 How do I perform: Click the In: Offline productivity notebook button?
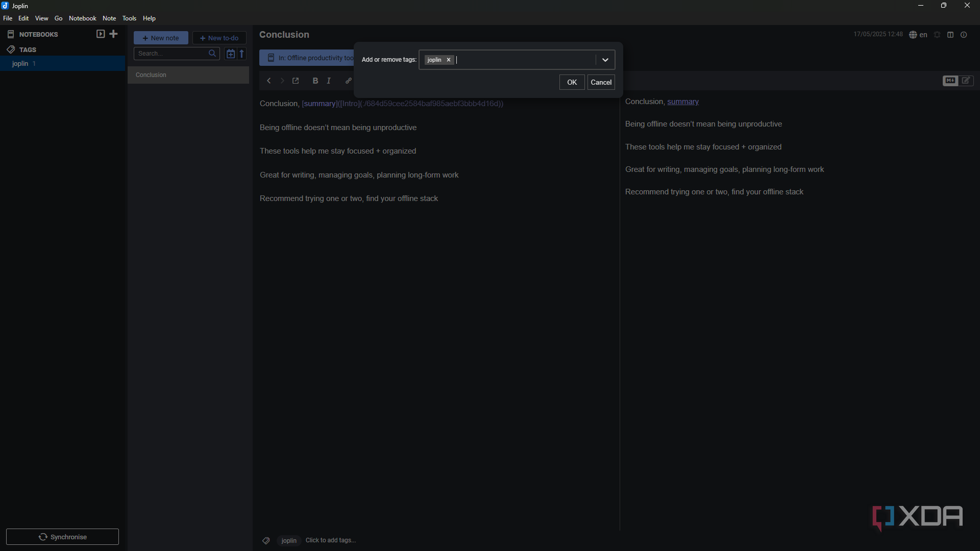[307, 58]
